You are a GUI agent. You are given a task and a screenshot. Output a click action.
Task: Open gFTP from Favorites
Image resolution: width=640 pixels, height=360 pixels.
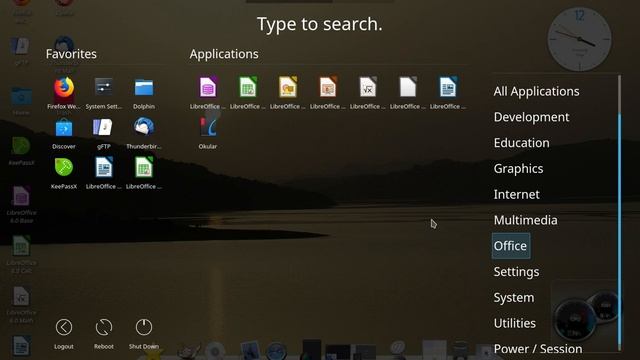[104, 133]
